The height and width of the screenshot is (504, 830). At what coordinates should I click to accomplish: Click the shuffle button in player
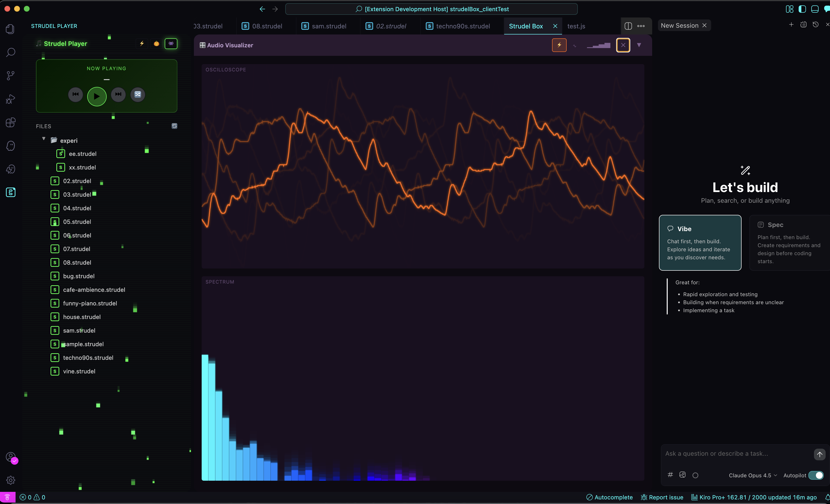click(138, 95)
